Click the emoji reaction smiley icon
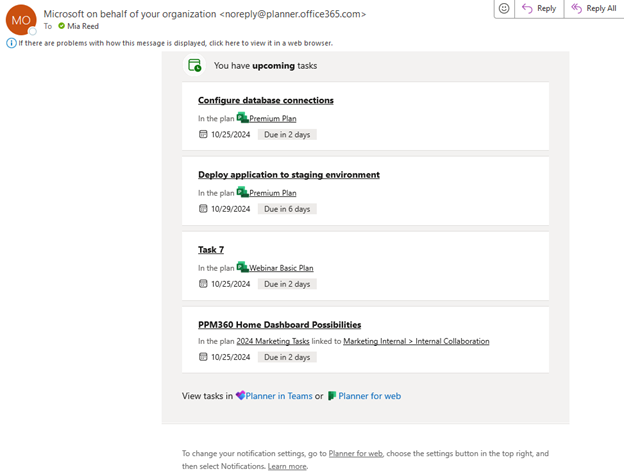Viewport: 624px width, 476px height. (504, 8)
